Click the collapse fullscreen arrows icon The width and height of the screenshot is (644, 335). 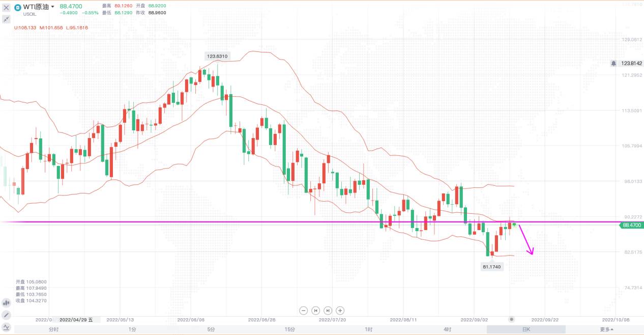point(6,19)
